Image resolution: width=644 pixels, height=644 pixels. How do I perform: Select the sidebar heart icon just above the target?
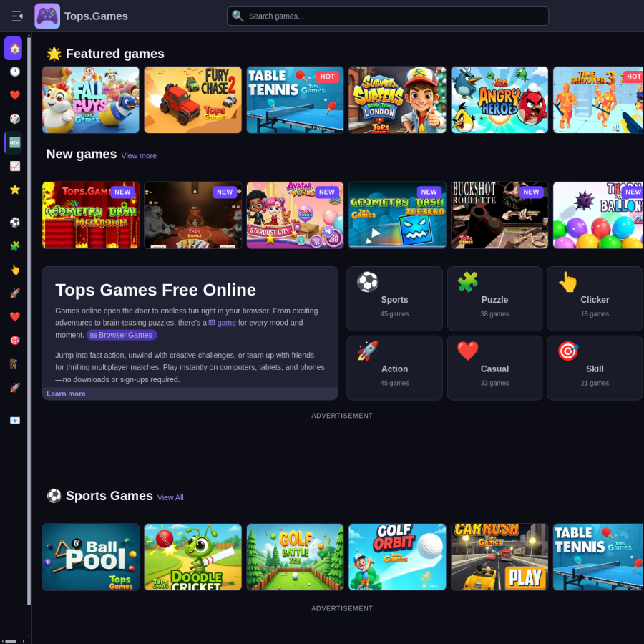[x=15, y=317]
